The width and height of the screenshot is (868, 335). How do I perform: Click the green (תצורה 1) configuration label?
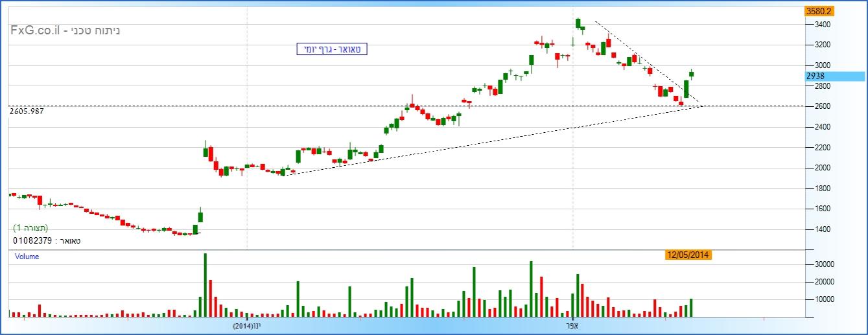click(30, 228)
